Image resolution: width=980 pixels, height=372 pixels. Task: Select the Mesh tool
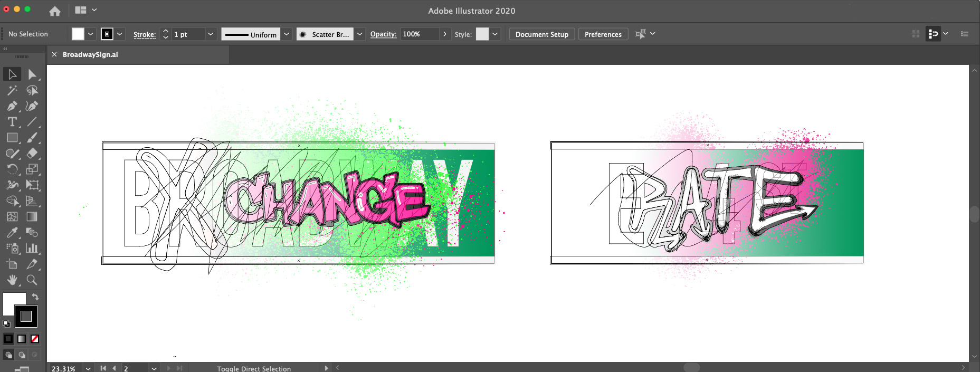point(12,217)
